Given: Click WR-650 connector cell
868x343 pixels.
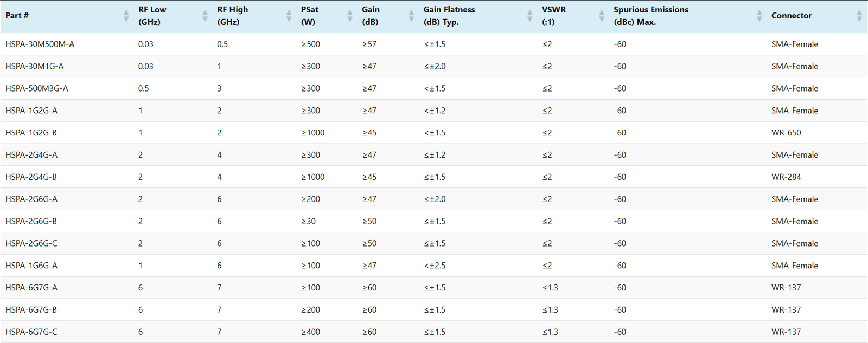Looking at the screenshot, I should click(786, 133).
